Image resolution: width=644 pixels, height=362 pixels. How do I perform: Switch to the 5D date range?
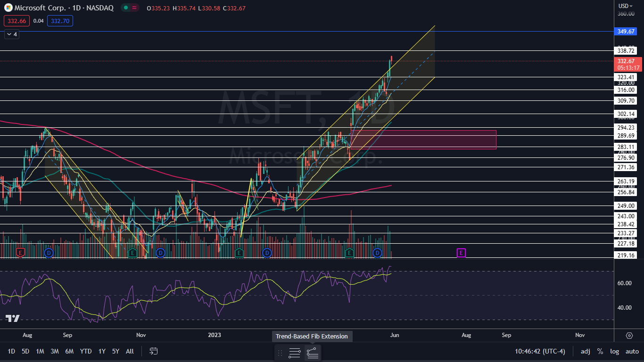(x=25, y=351)
